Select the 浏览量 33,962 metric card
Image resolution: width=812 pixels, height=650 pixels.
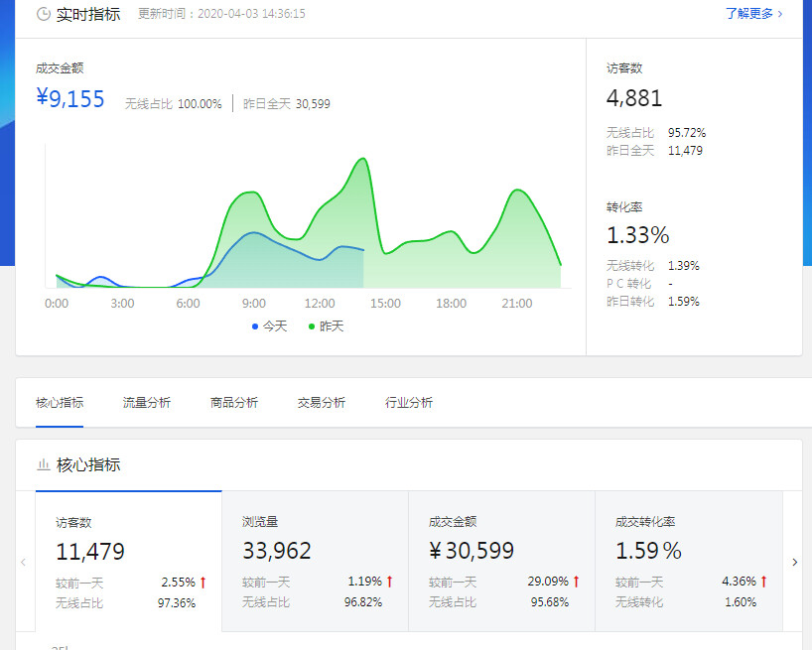coord(315,561)
